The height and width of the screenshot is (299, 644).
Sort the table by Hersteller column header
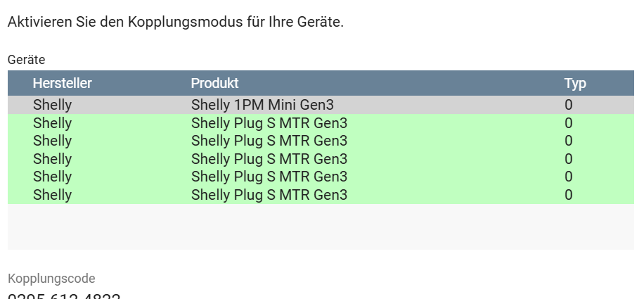[62, 84]
